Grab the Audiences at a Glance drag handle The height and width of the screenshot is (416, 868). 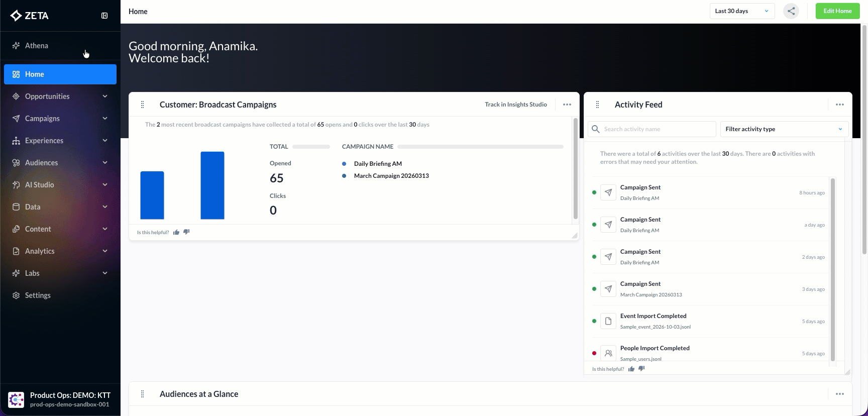tap(143, 394)
